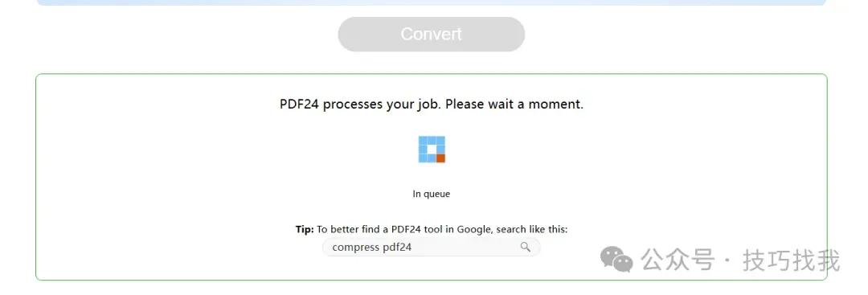The width and height of the screenshot is (868, 295).
Task: Click the "PDF24 tool" phrase in the tip sentence
Action: (414, 229)
